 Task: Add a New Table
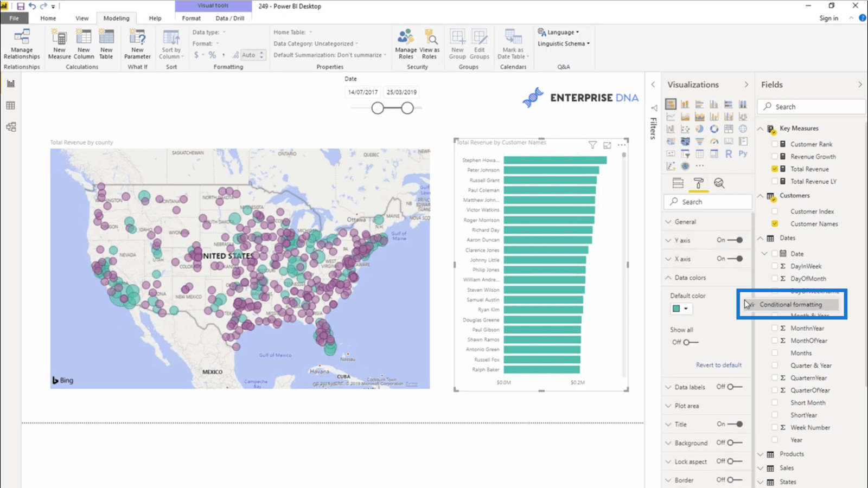pyautogui.click(x=106, y=44)
